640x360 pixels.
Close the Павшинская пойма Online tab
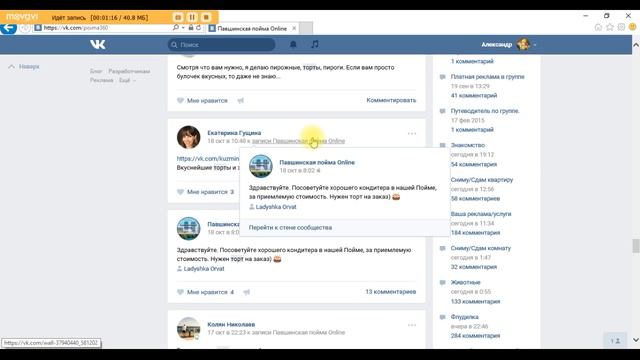[294, 28]
